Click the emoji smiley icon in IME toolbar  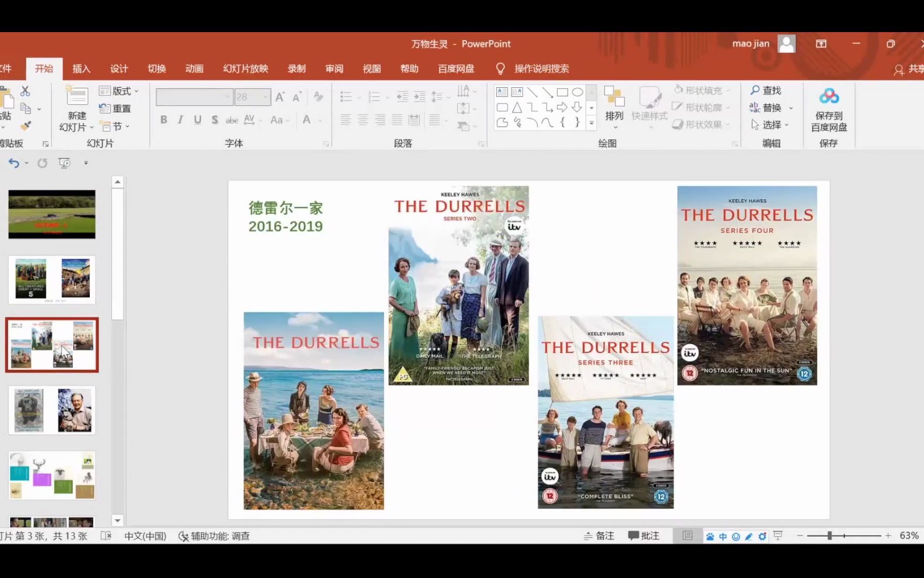pos(736,536)
